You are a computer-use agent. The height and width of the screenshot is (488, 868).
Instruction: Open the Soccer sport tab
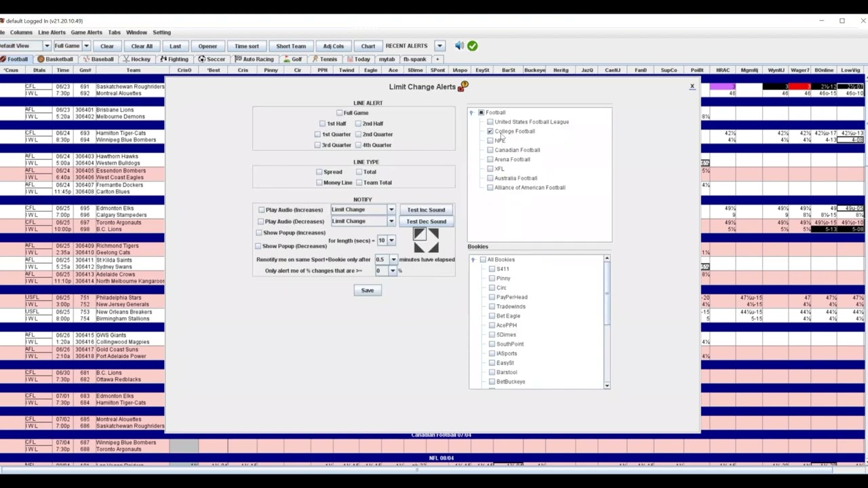[x=212, y=59]
